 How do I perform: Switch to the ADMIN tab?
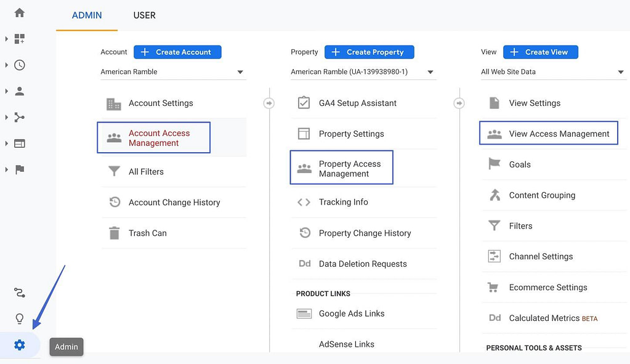tap(86, 15)
